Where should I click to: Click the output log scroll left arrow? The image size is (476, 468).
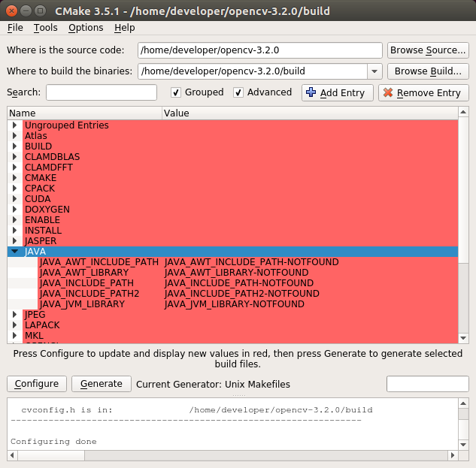point(13,455)
